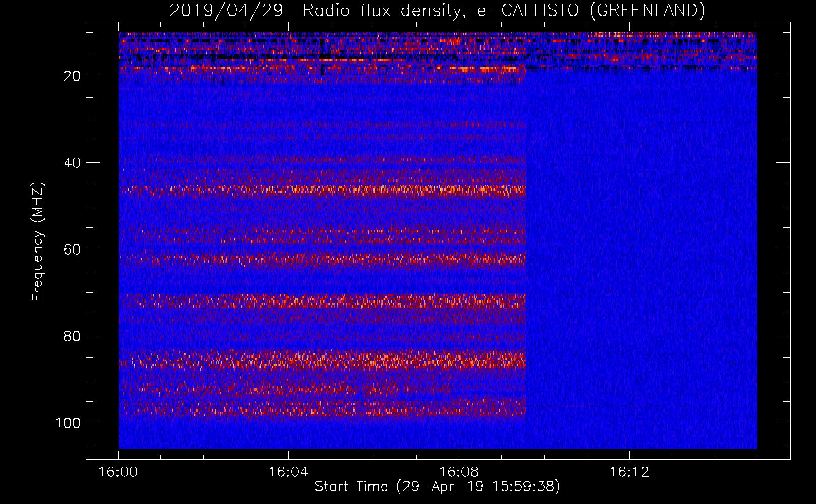Click the 100 frequency tick label
This screenshot has width=816, height=504.
click(x=68, y=423)
